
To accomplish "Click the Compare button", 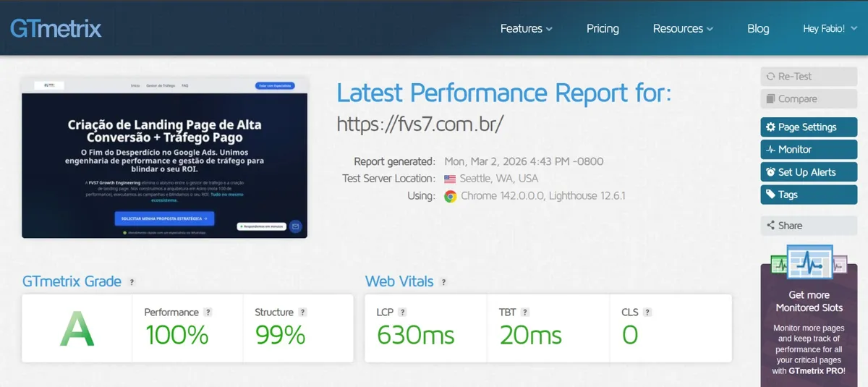I will point(809,99).
